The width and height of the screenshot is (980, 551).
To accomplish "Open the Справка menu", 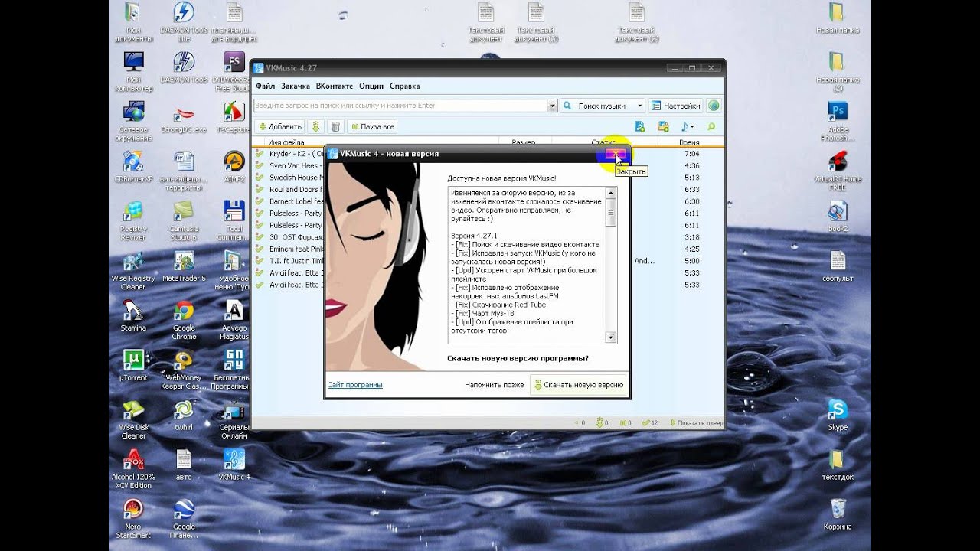I will [x=404, y=86].
